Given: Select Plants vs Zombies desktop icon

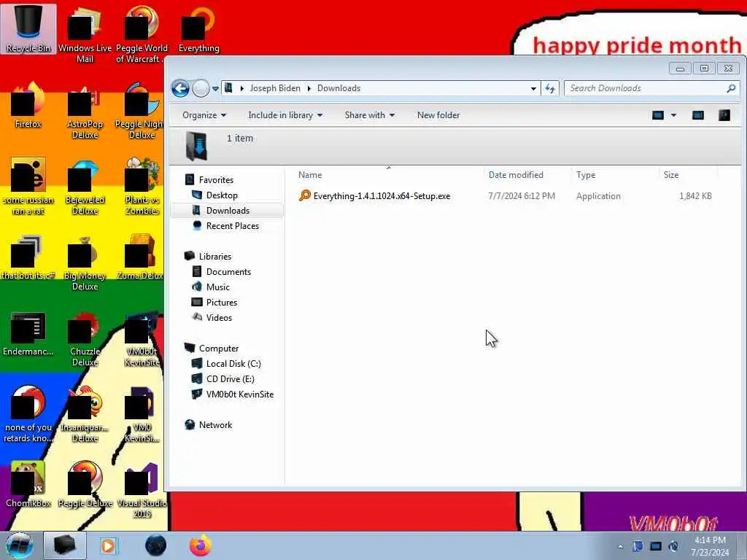Looking at the screenshot, I should 142,187.
